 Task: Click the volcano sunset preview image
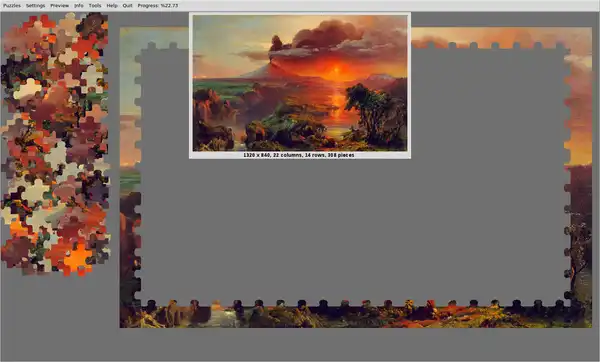[x=300, y=83]
